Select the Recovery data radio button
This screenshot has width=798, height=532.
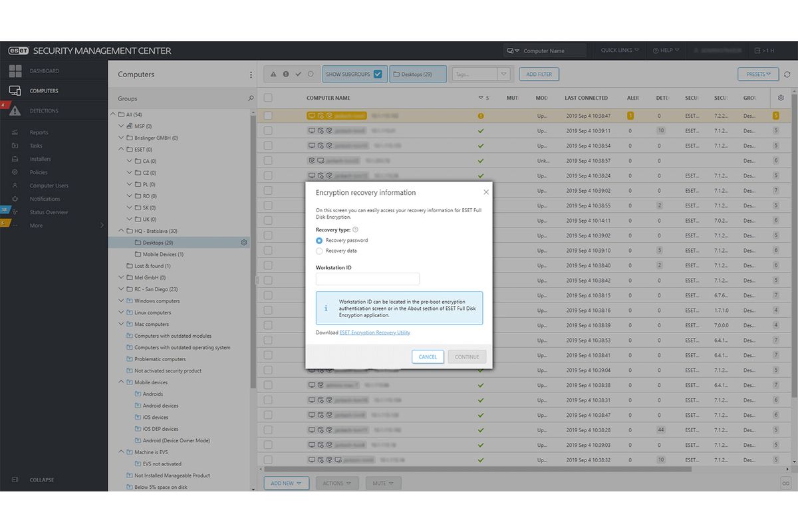[319, 251]
